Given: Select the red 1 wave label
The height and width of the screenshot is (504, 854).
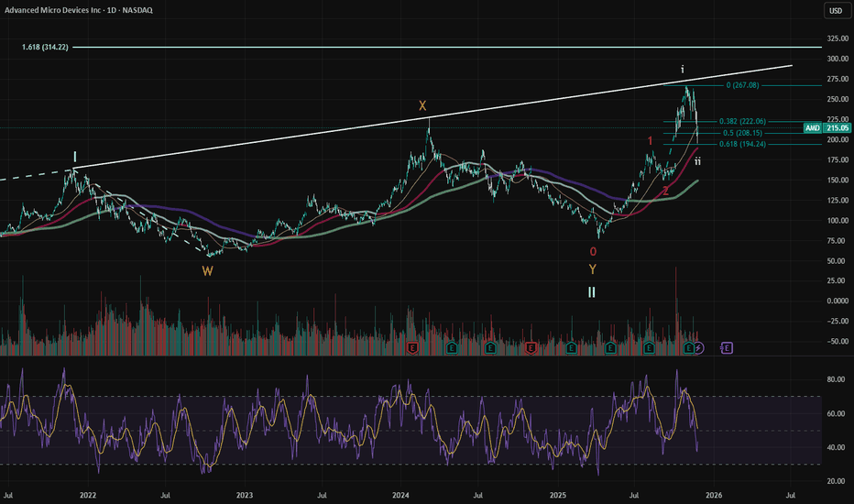Looking at the screenshot, I should tap(651, 140).
